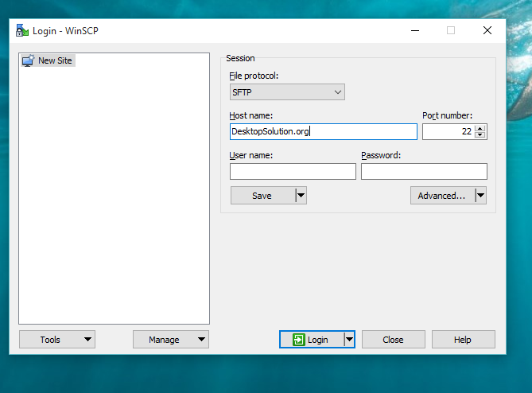Click the Save button
Screen dimensions: 532x393
click(x=262, y=196)
